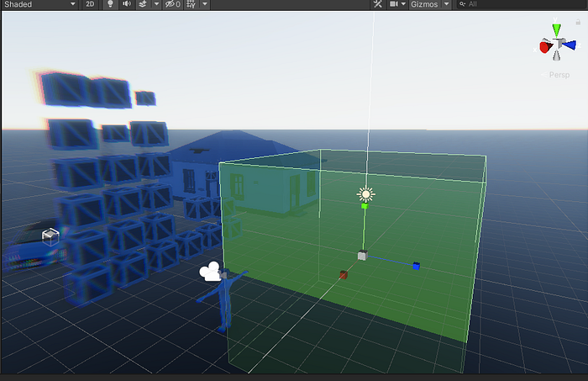The image size is (588, 381).
Task: Click the red X-axis move handle
Action: [x=343, y=275]
